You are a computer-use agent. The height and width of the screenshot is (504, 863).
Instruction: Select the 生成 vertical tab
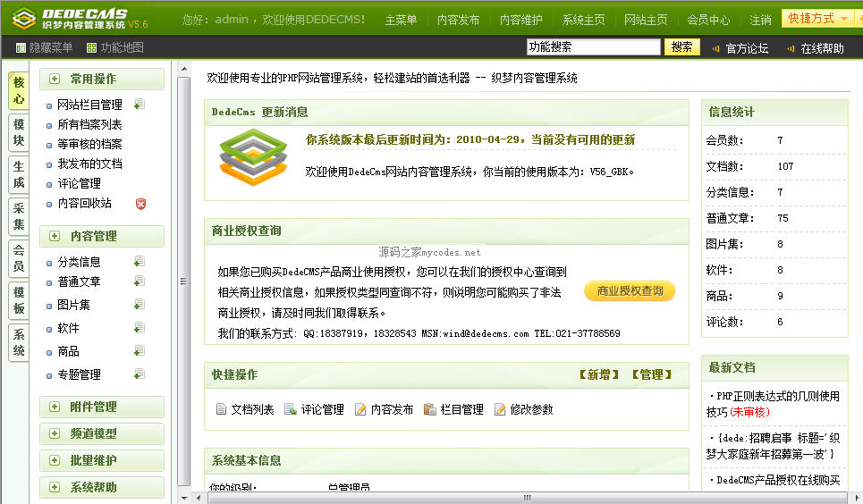19,174
